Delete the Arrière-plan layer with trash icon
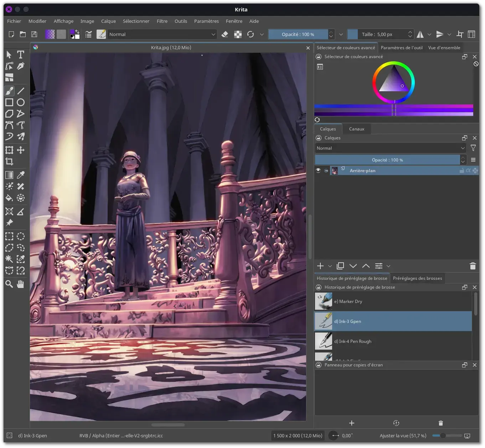This screenshot has width=485, height=448. click(x=473, y=266)
